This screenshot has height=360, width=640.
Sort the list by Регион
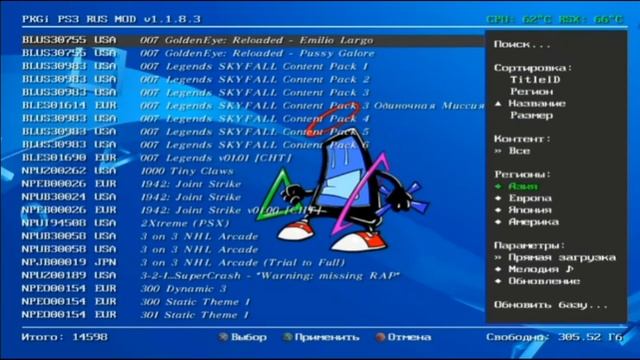coord(531,91)
